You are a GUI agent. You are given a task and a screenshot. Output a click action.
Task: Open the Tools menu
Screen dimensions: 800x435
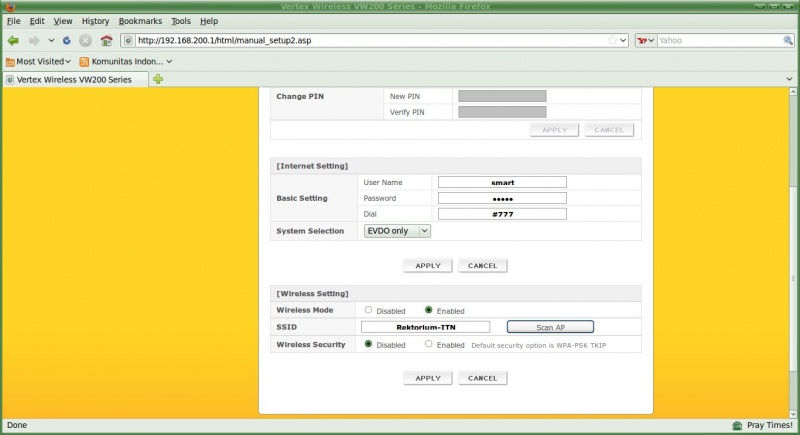click(180, 21)
